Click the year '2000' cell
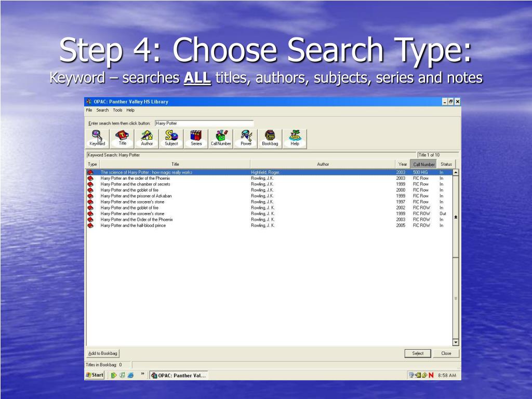This screenshot has height=399, width=532. (401, 190)
